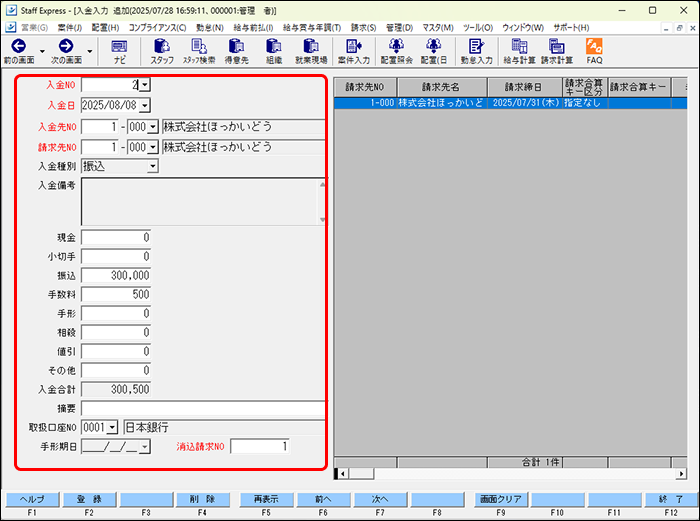Expand the 次の画面 history dropdown arrow
700x521 pixels.
click(90, 51)
